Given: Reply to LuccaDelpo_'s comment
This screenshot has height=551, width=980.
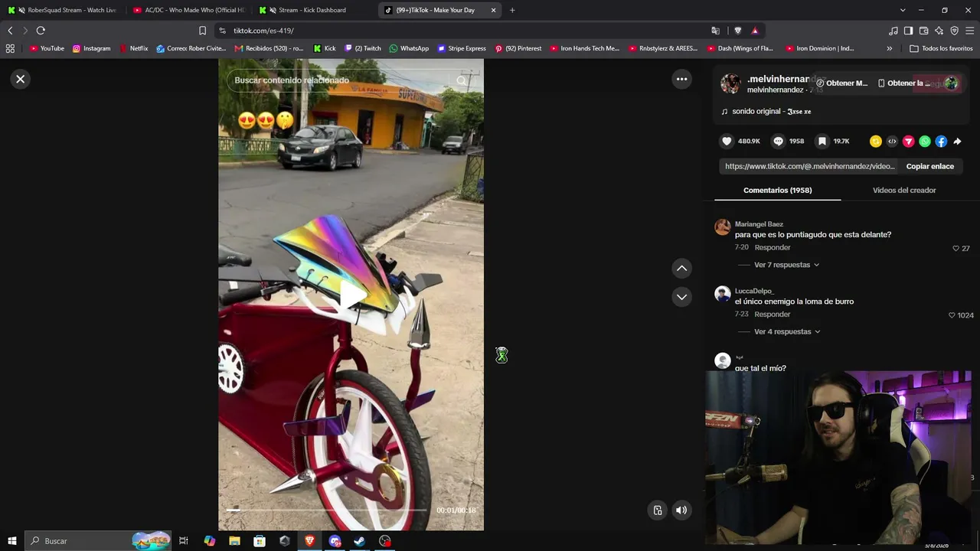Looking at the screenshot, I should tap(773, 314).
